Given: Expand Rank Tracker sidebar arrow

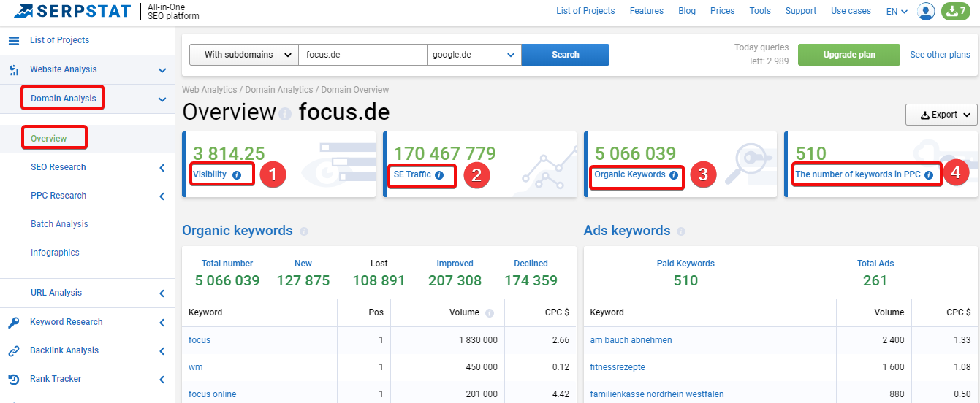Looking at the screenshot, I should pyautogui.click(x=162, y=380).
